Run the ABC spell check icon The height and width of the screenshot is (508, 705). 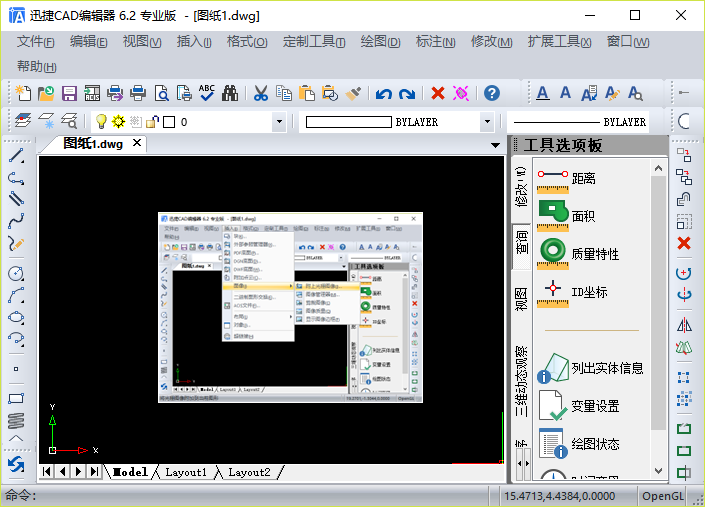pos(207,93)
